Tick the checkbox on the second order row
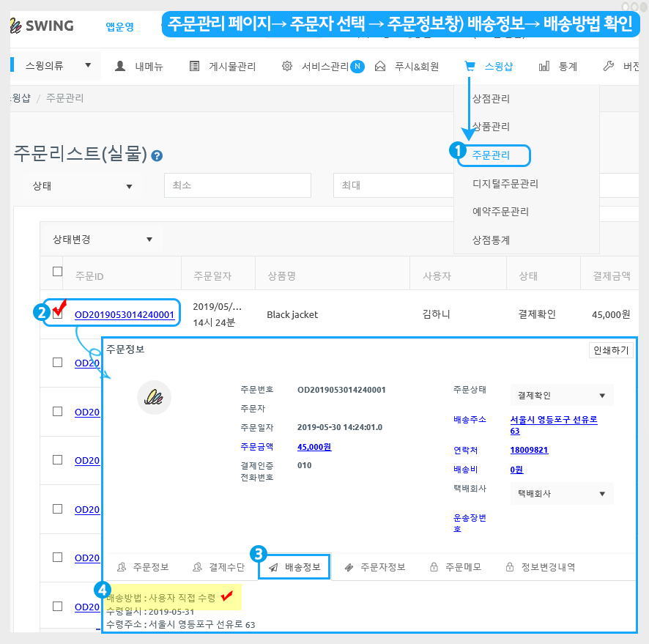Image resolution: width=649 pixels, height=644 pixels. 58,362
